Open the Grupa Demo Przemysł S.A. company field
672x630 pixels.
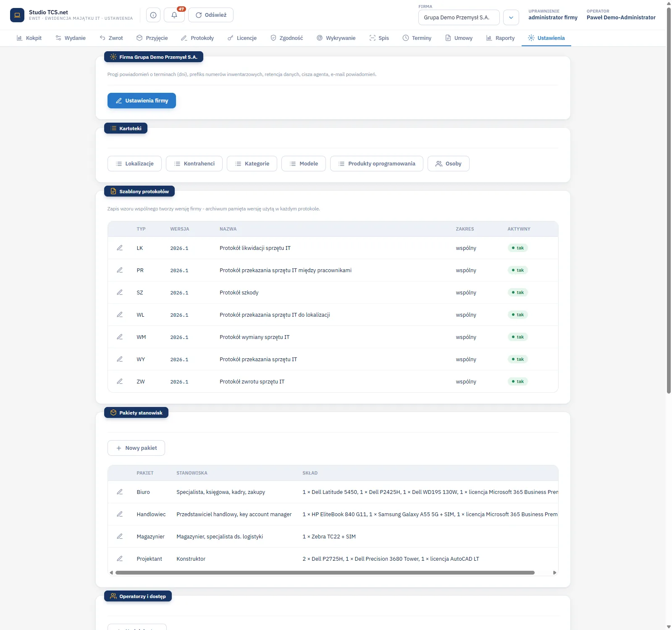point(459,18)
